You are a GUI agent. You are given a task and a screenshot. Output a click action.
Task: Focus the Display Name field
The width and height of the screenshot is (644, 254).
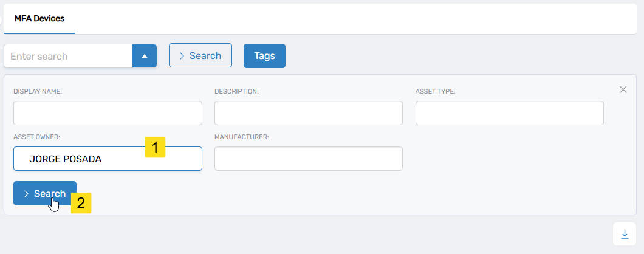pyautogui.click(x=108, y=113)
